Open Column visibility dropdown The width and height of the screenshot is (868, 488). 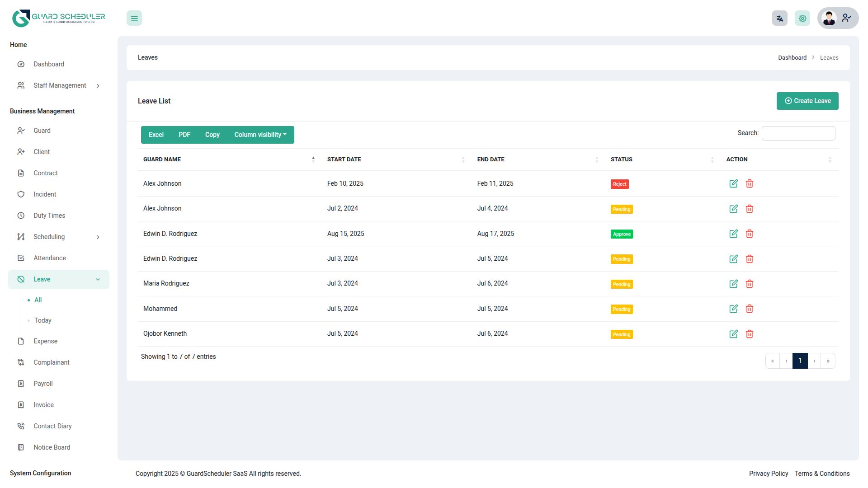(260, 135)
